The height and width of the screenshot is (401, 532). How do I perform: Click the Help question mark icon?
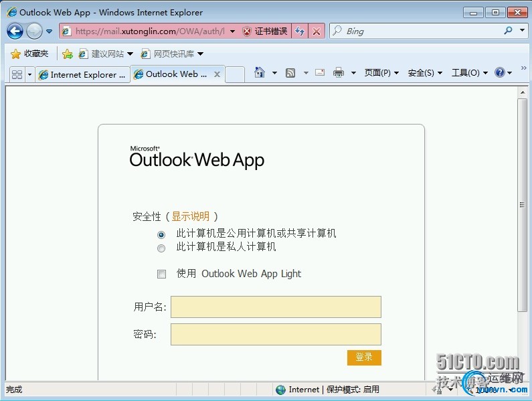(500, 72)
